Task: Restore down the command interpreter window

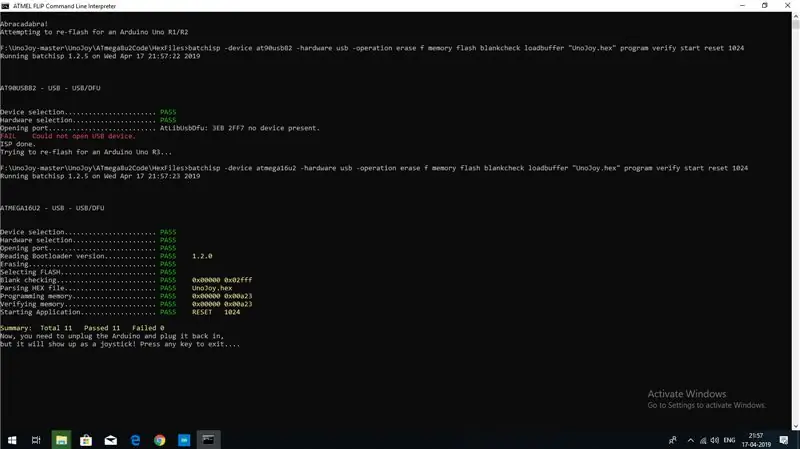Action: pos(764,6)
